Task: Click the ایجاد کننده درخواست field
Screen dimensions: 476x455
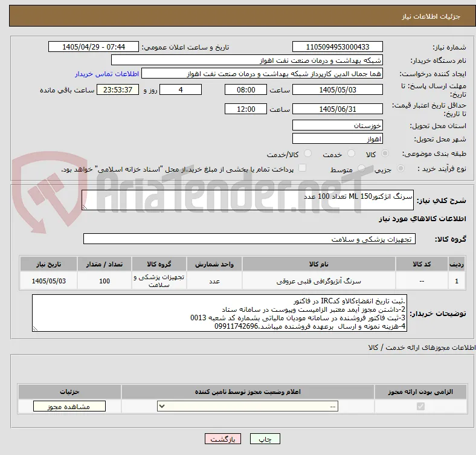Action: (x=262, y=74)
